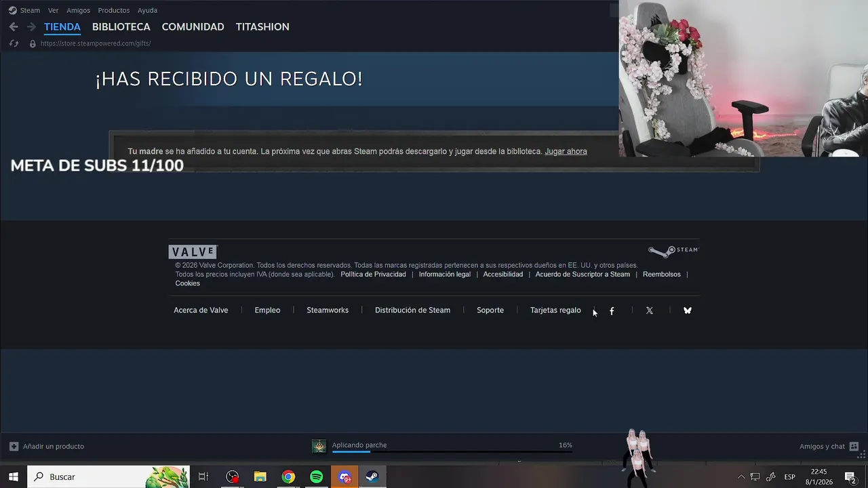
Task: Open the Steam taskbar icon
Action: [372, 476]
